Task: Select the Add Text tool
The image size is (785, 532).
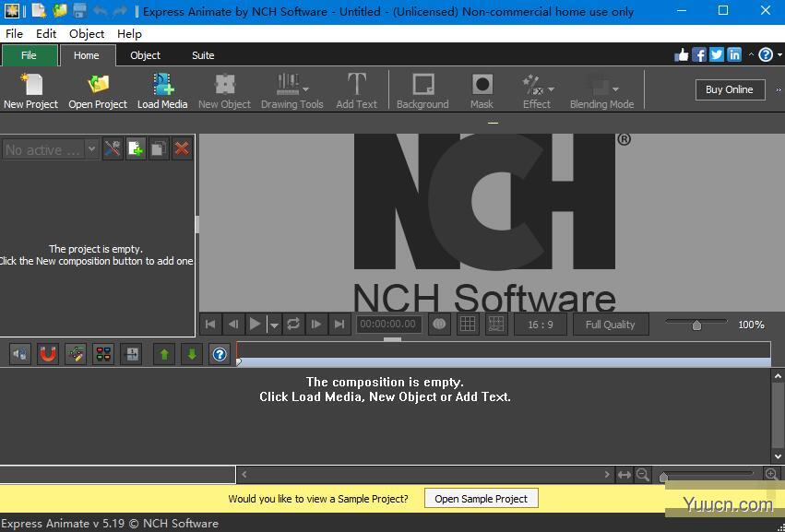Action: (x=356, y=89)
